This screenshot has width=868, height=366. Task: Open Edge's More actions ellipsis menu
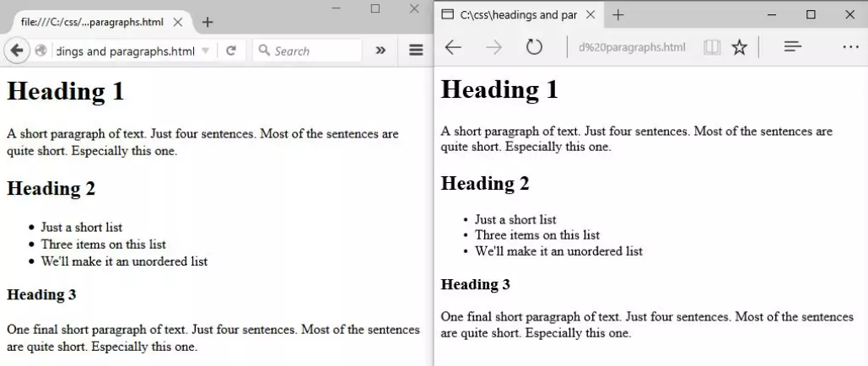click(x=850, y=47)
